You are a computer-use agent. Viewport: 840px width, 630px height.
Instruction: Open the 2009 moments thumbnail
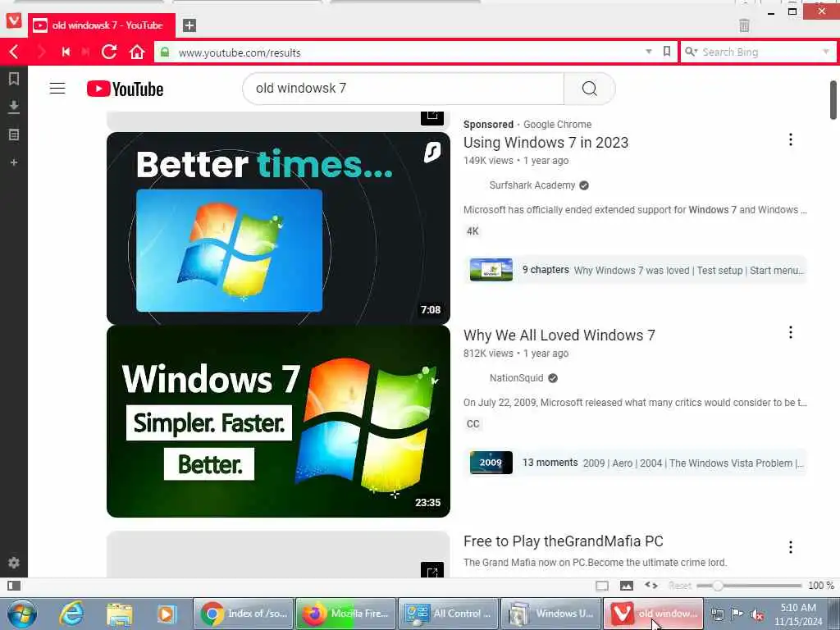point(491,463)
